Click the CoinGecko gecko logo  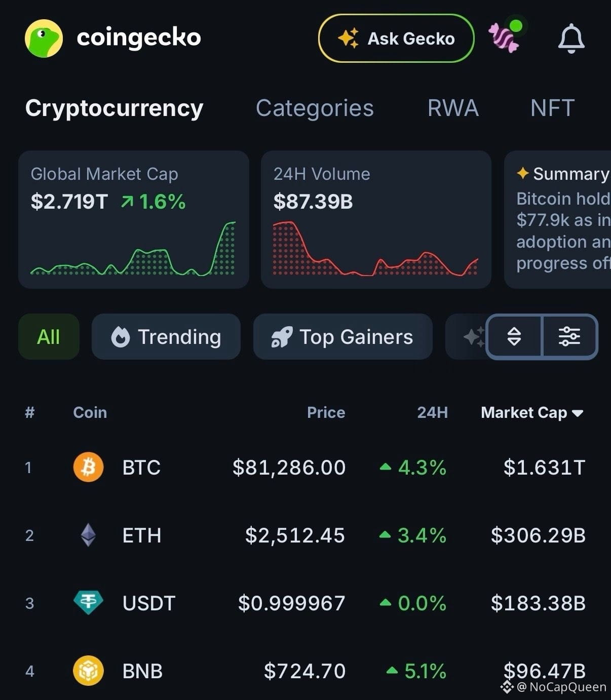(44, 38)
